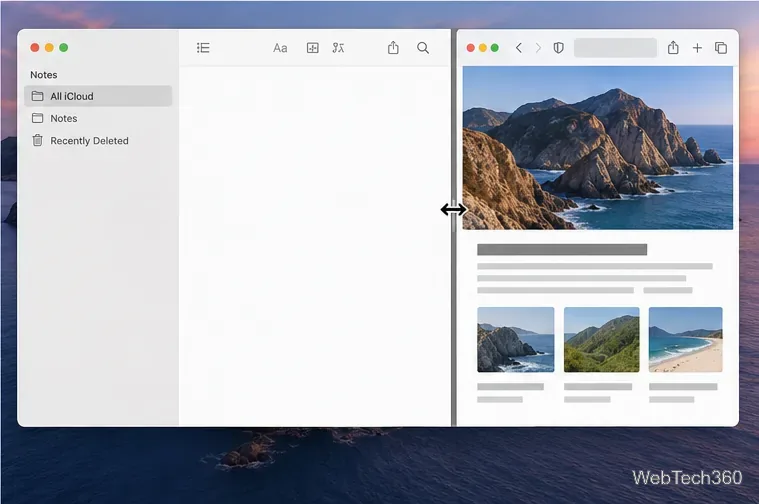This screenshot has width=759, height=504.
Task: Click inside the empty note editor area
Action: coord(315,246)
